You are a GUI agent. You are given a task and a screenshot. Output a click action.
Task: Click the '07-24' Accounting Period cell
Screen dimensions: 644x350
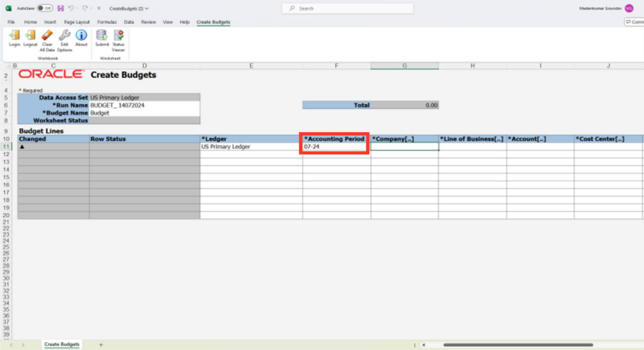coord(336,147)
